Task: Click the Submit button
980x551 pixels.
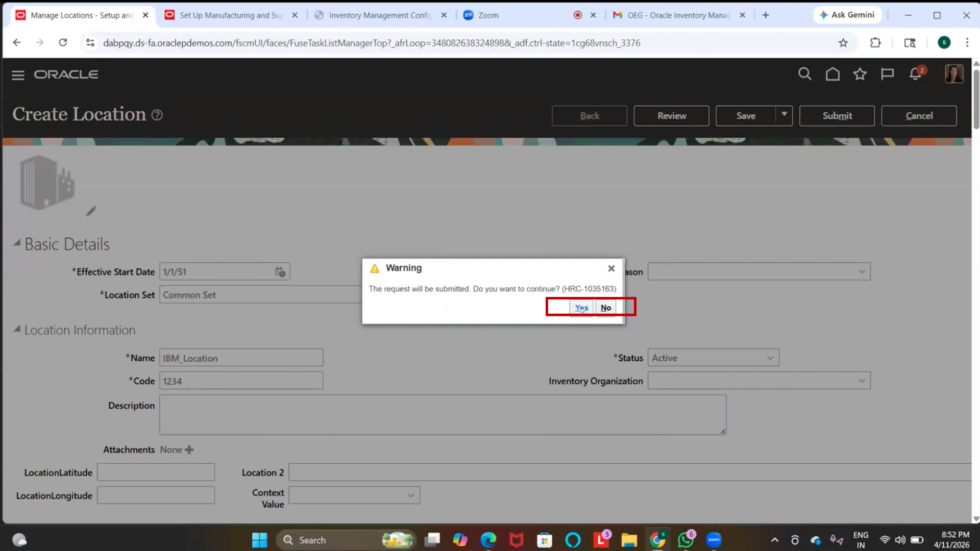Action: tap(837, 116)
